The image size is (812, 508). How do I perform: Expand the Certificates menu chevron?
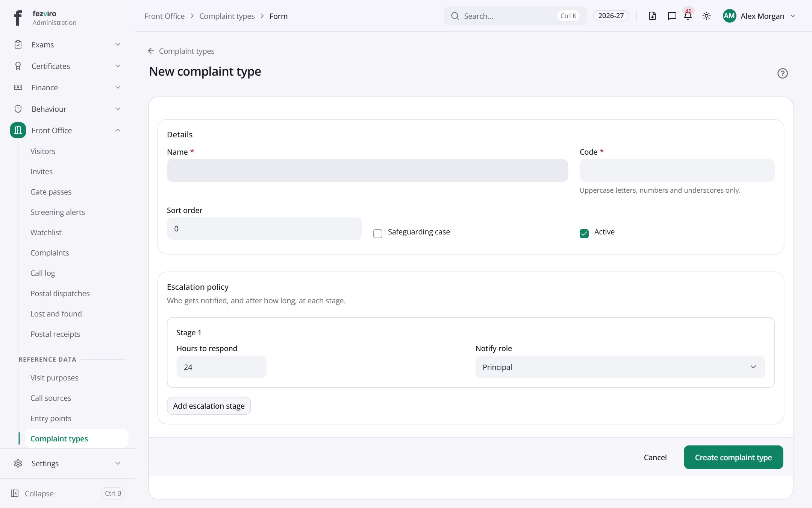point(118,66)
